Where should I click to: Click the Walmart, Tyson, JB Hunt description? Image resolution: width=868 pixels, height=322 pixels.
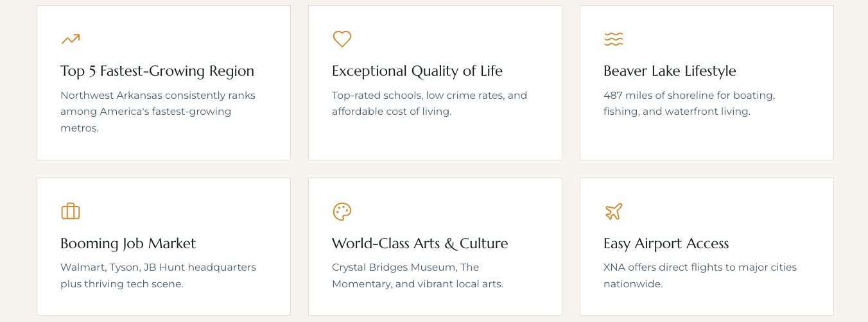point(158,275)
